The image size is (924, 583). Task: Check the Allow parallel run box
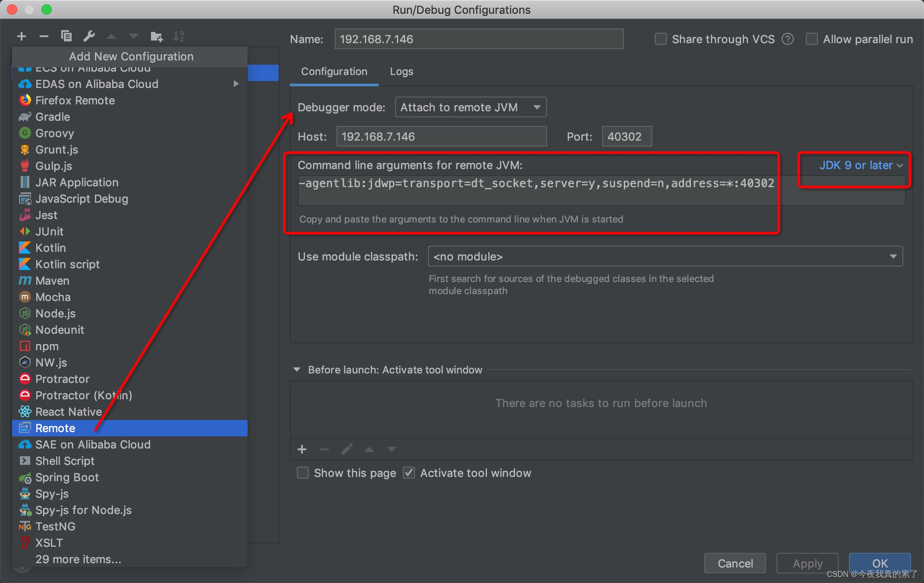point(811,39)
